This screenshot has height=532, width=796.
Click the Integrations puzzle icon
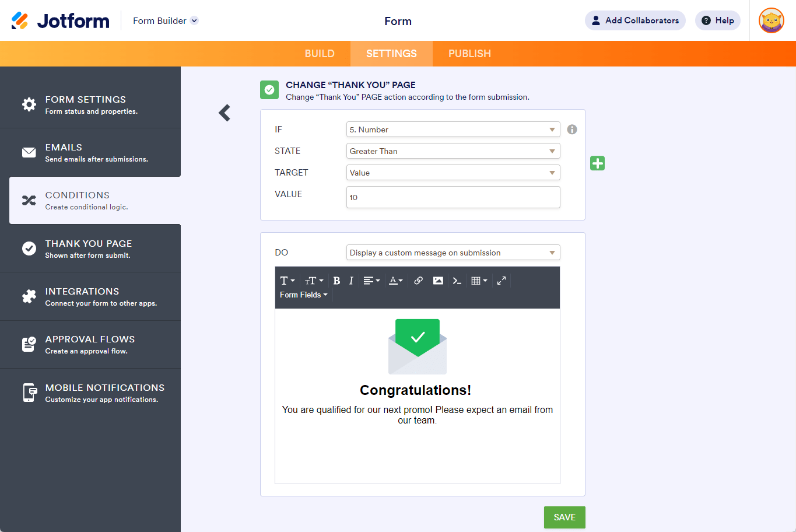click(29, 296)
